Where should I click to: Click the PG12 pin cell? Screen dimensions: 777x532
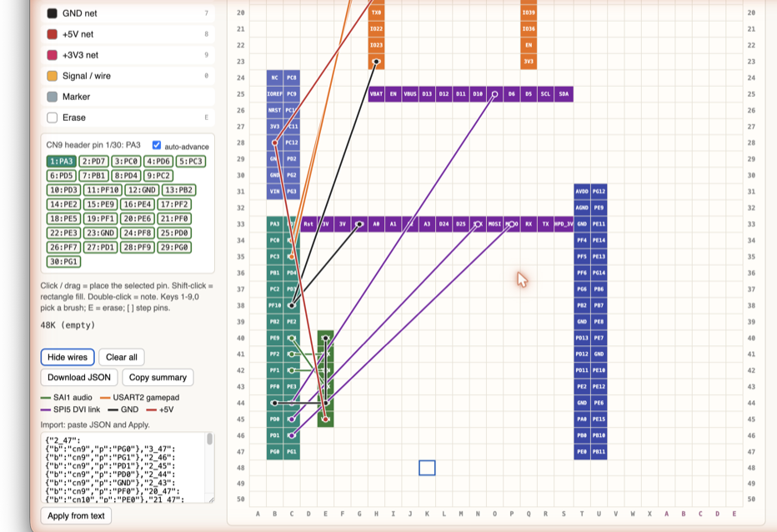[599, 192]
